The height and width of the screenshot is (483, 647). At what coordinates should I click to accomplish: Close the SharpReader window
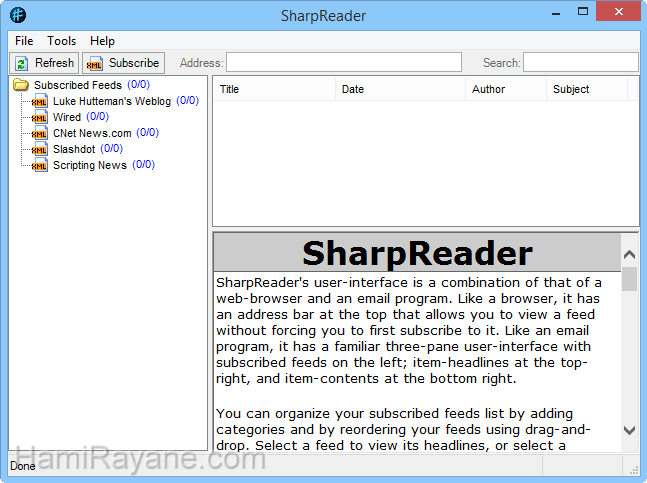tap(619, 12)
